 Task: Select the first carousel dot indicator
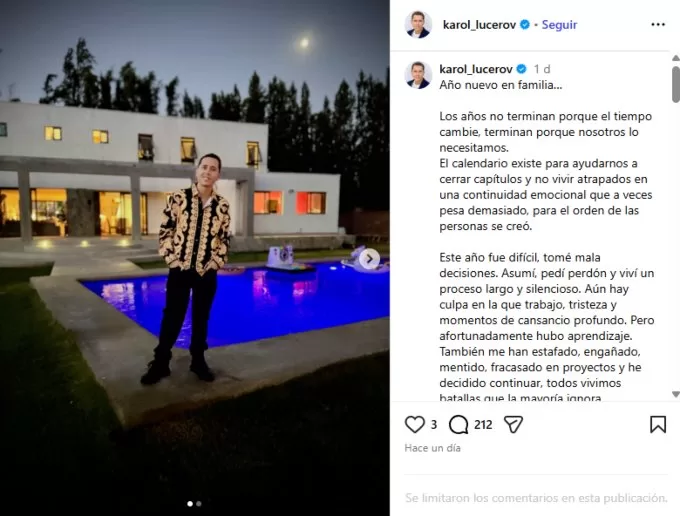point(190,504)
